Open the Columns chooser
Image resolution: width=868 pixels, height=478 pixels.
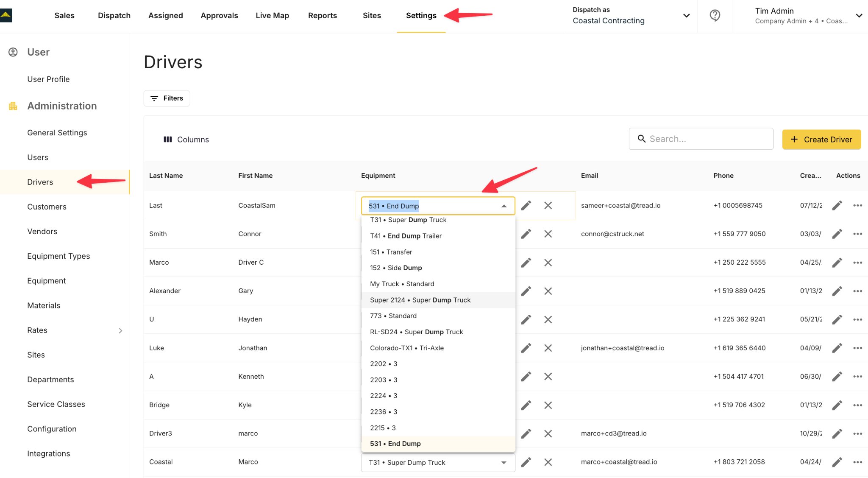pos(186,140)
